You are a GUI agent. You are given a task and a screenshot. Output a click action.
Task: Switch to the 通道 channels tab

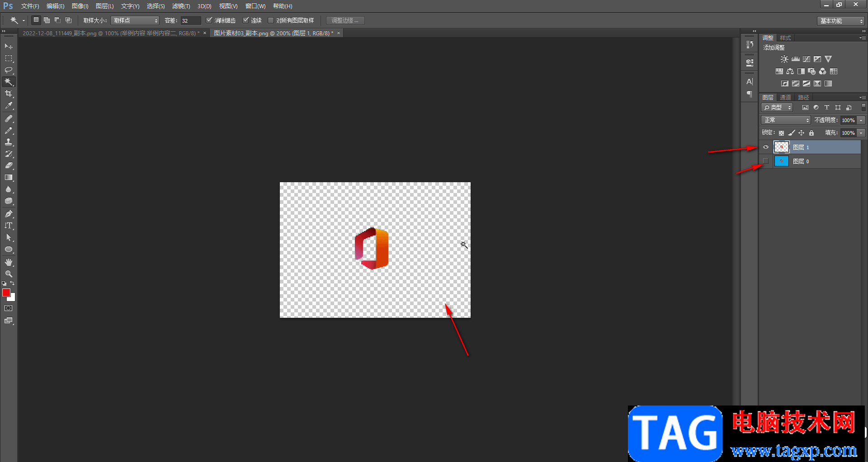786,97
